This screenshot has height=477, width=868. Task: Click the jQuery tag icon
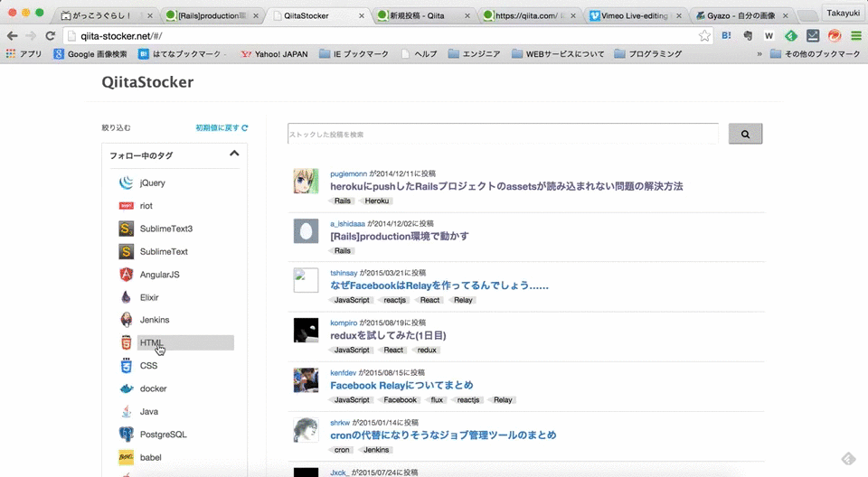[x=127, y=182]
